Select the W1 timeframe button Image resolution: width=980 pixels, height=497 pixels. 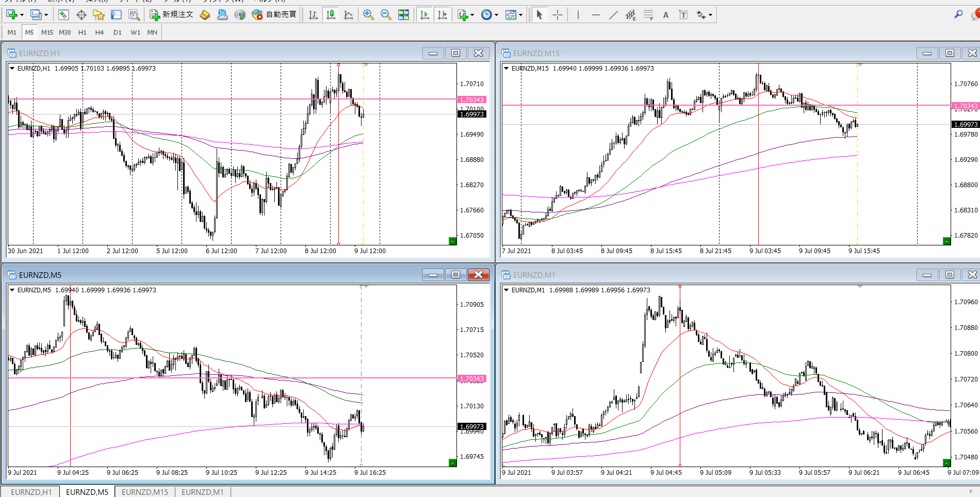tap(135, 32)
